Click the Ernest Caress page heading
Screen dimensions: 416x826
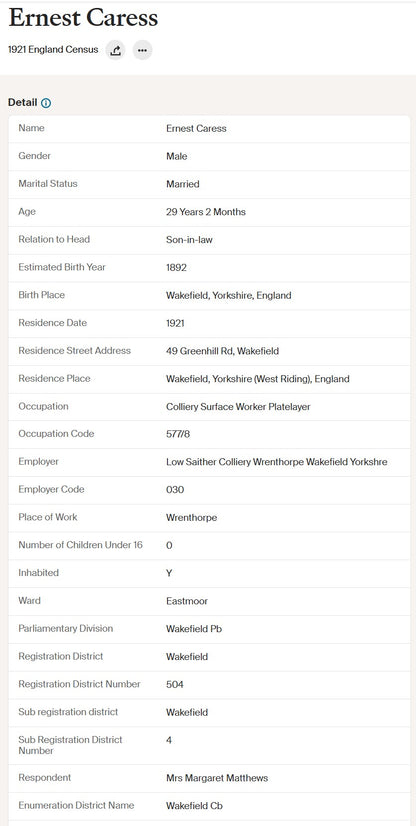(83, 18)
